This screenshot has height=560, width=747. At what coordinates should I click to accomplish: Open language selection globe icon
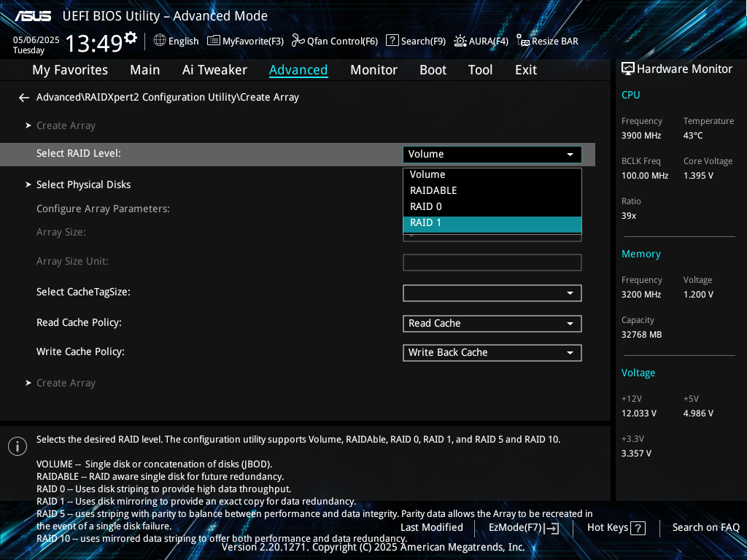[x=160, y=41]
